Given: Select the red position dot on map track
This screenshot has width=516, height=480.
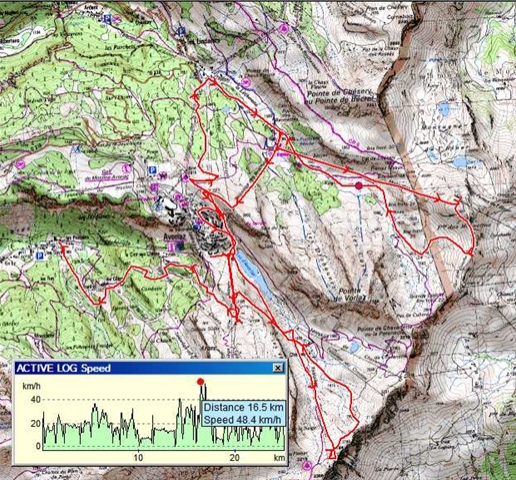Looking at the screenshot, I should [x=359, y=186].
